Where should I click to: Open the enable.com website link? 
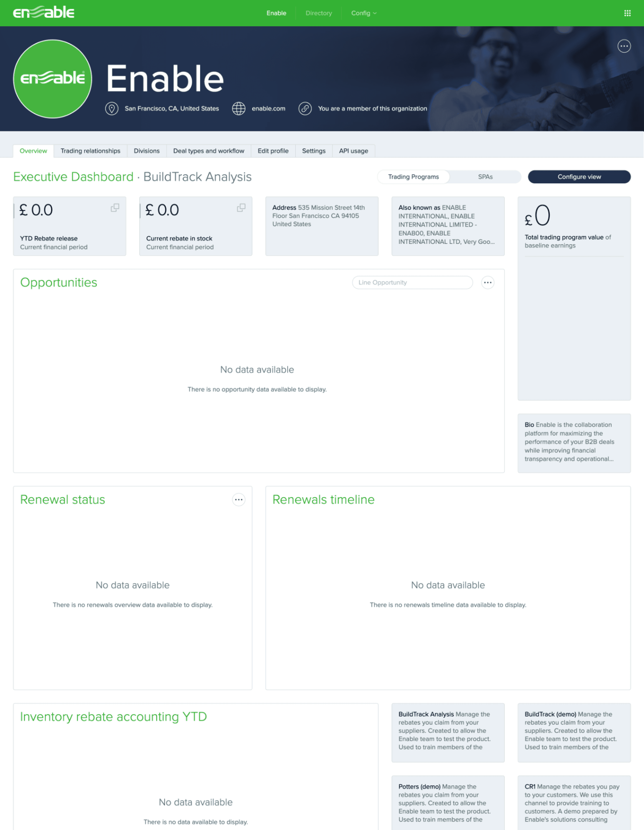click(x=268, y=109)
